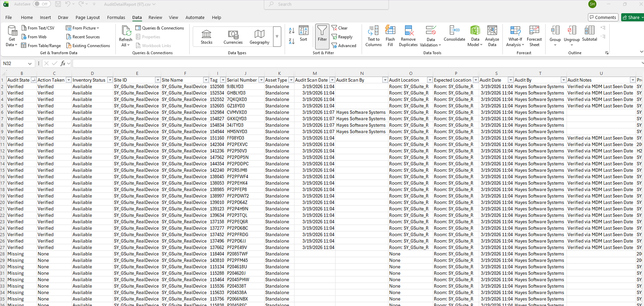Click the Group outline button
The height and width of the screenshot is (306, 644).
[x=555, y=37]
